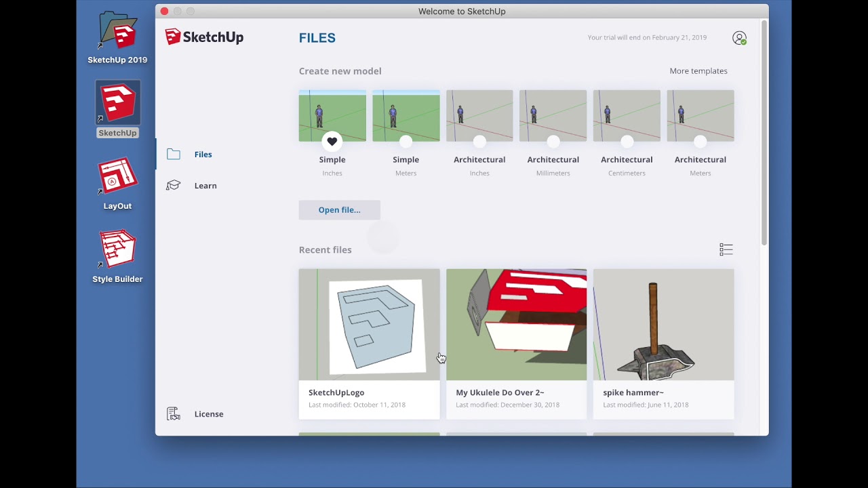Viewport: 868px width, 488px height.
Task: Open My Ukulele Do Over recent file
Action: point(516,325)
